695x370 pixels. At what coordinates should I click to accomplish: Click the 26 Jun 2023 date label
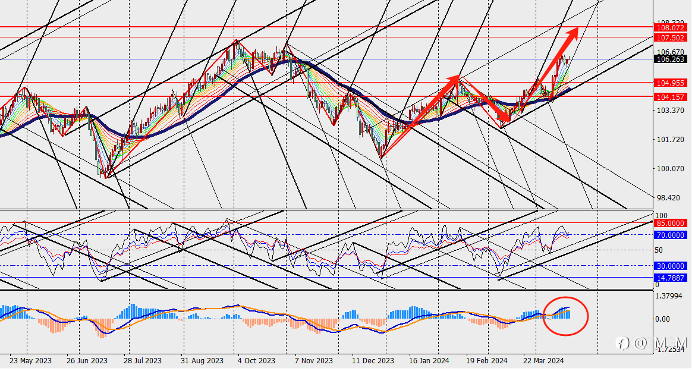87,361
